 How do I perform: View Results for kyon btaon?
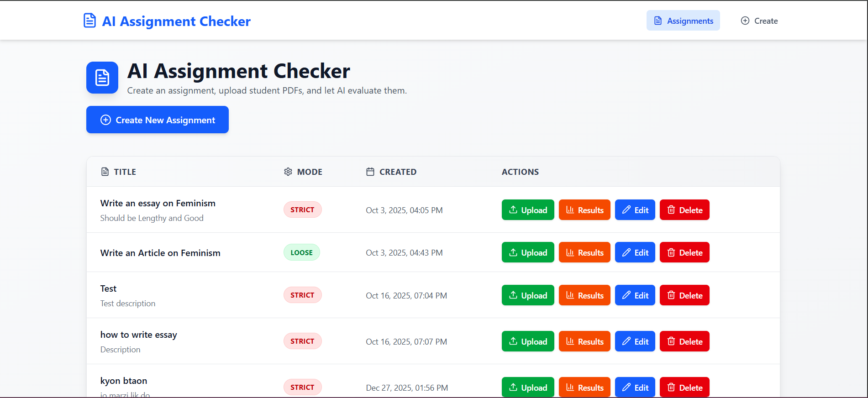click(584, 387)
